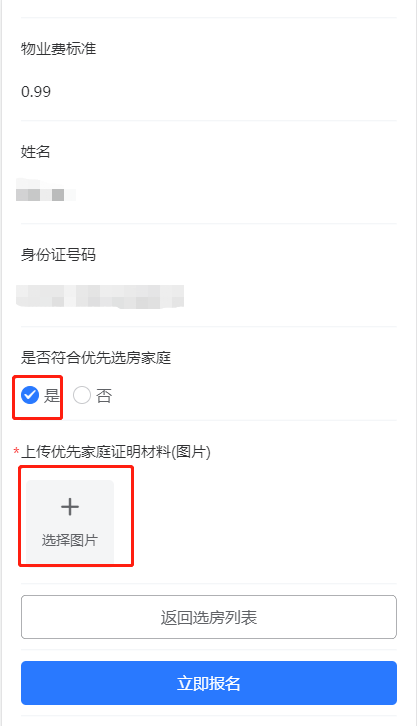Click the blue checkmark icon beside 是
The height and width of the screenshot is (726, 417).
click(x=30, y=395)
